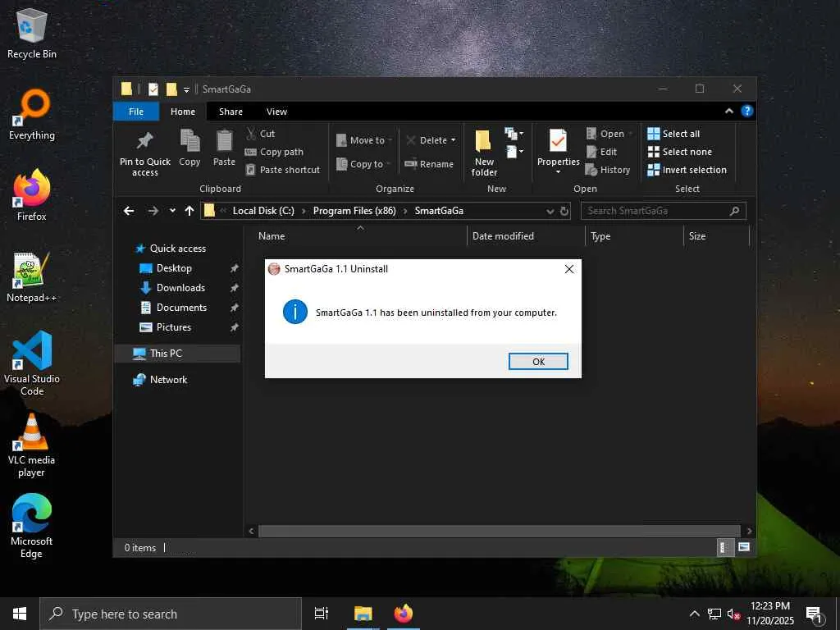Open the Recent locations dropdown
The width and height of the screenshot is (840, 630).
172,211
